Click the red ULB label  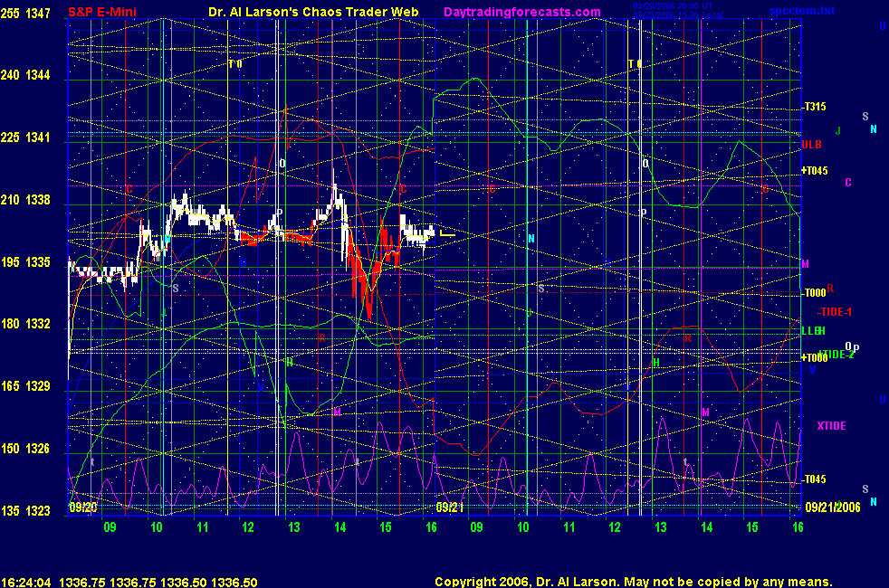tap(811, 145)
